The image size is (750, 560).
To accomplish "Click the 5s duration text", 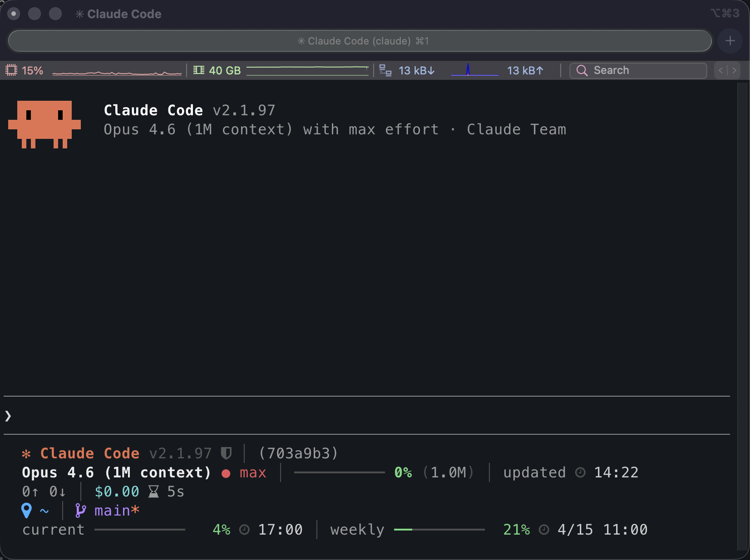I will point(176,492).
